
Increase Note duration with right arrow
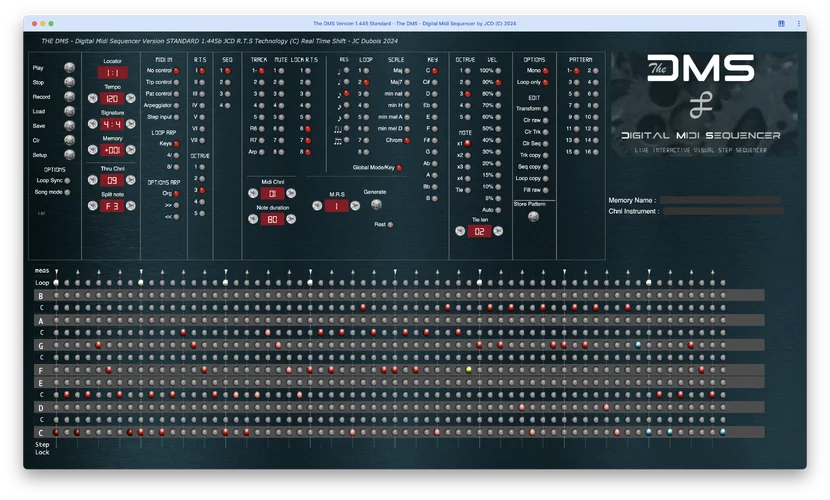tap(290, 219)
